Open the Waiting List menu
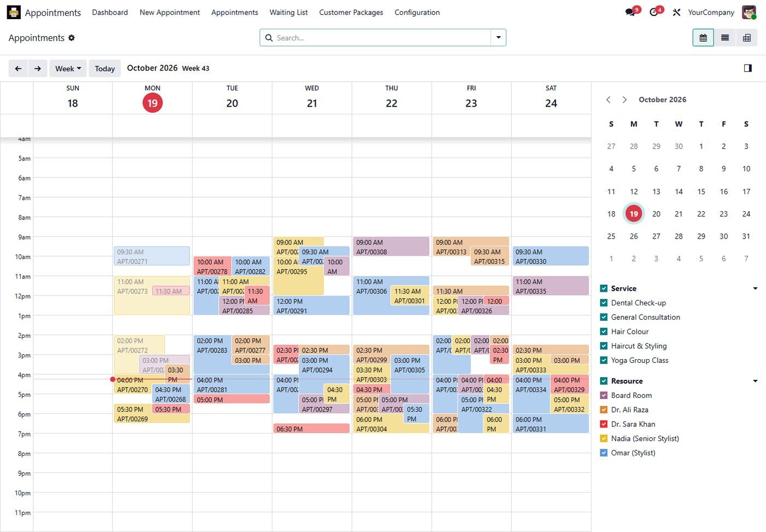766x532 pixels. click(288, 12)
